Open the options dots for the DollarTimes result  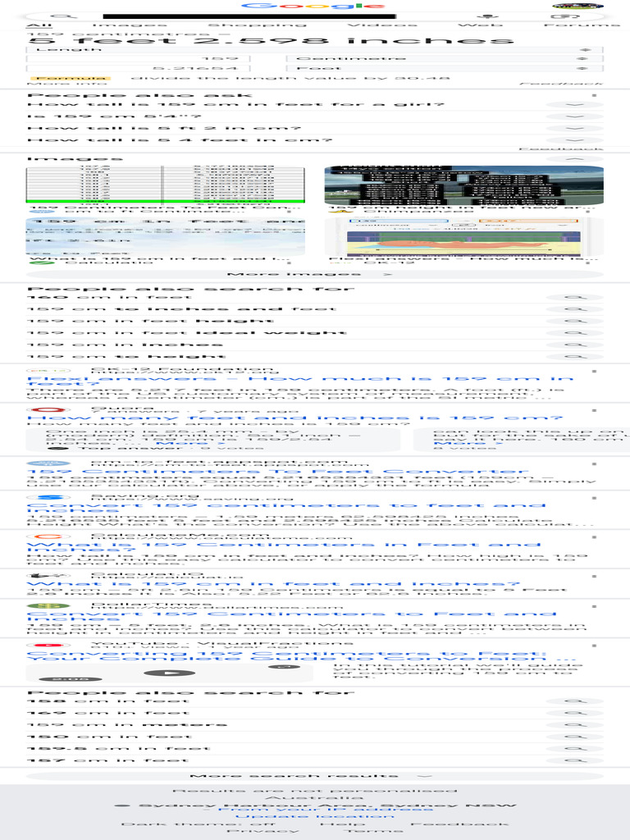594,606
